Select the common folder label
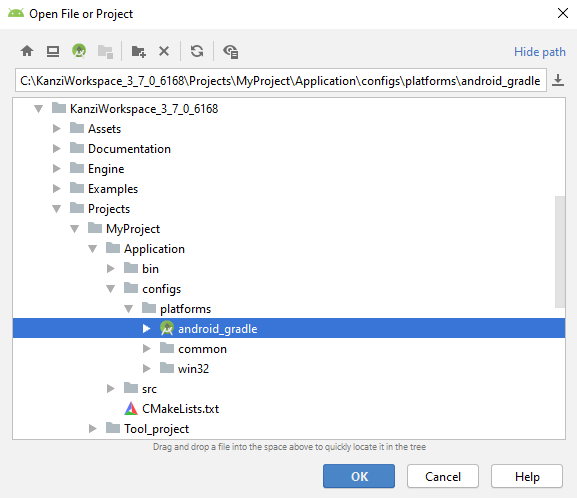577x498 pixels. pos(202,349)
